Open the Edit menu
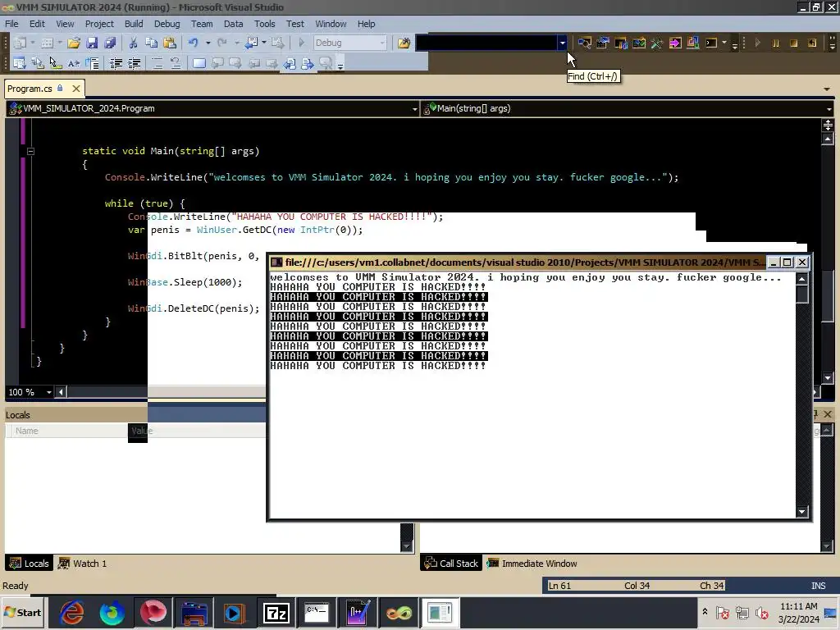The width and height of the screenshot is (840, 630). (x=37, y=24)
